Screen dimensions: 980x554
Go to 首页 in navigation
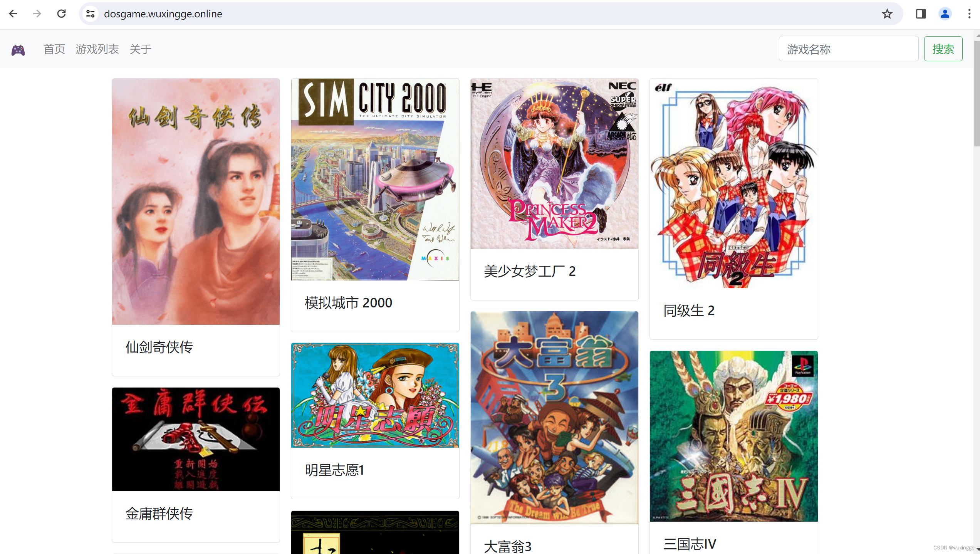point(54,49)
